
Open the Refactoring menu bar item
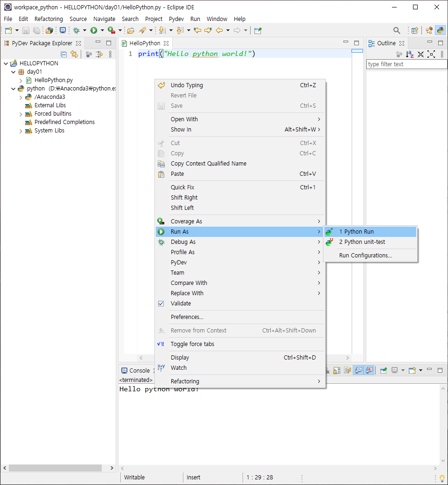pyautogui.click(x=49, y=19)
